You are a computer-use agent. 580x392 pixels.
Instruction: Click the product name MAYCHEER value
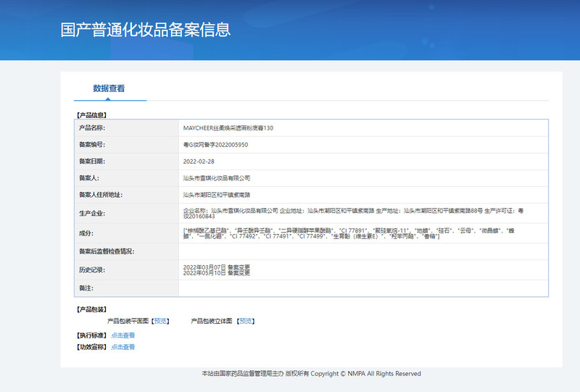point(228,128)
